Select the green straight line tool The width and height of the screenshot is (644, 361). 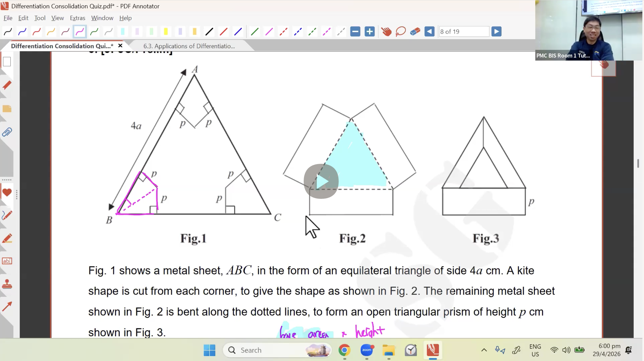pos(255,32)
